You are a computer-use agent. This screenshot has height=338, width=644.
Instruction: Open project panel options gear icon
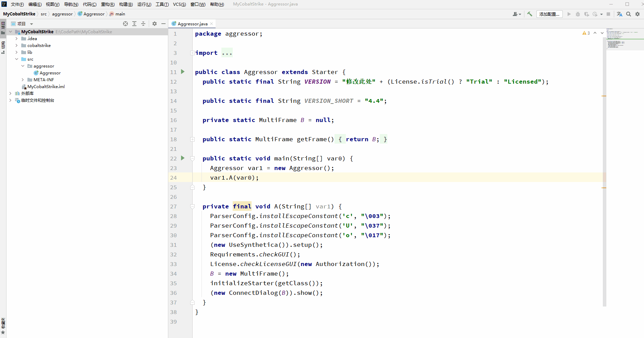pos(155,24)
